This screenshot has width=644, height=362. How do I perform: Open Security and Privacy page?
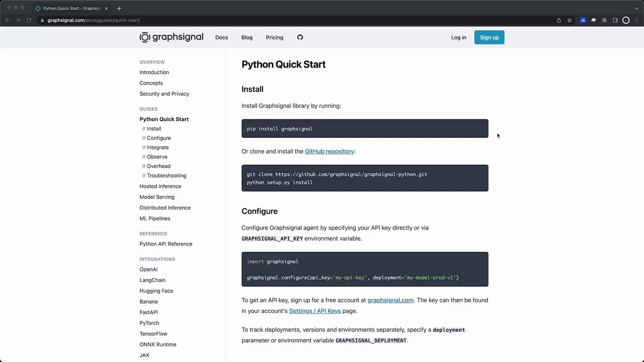click(x=164, y=94)
